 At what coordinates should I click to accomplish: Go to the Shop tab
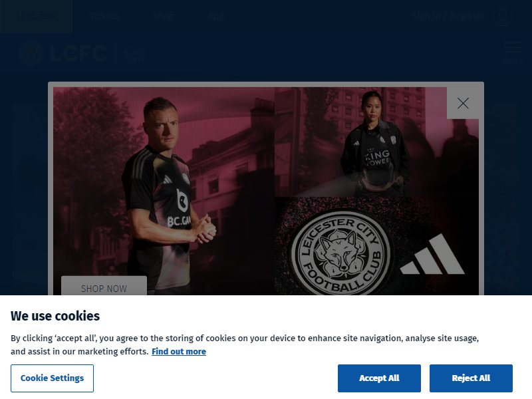click(x=163, y=16)
